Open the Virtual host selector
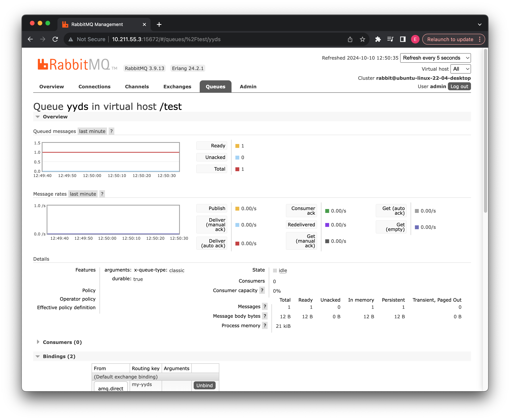This screenshot has width=510, height=420. pyautogui.click(x=460, y=69)
